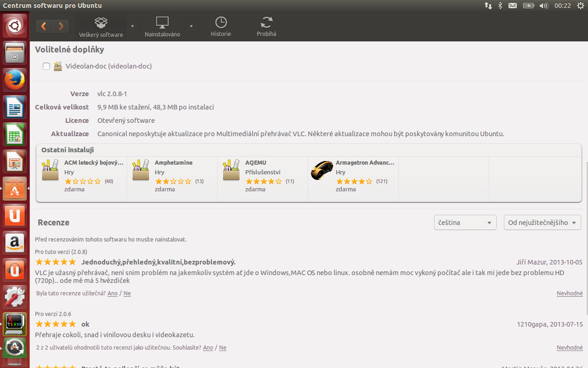Mark Jiří Mazur review useful with Ano

pyautogui.click(x=113, y=293)
